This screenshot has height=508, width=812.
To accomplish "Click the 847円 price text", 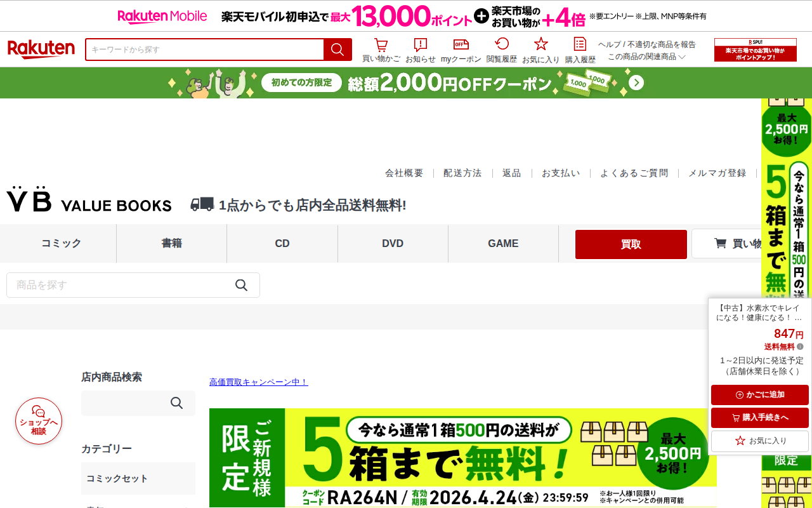I will pyautogui.click(x=789, y=334).
